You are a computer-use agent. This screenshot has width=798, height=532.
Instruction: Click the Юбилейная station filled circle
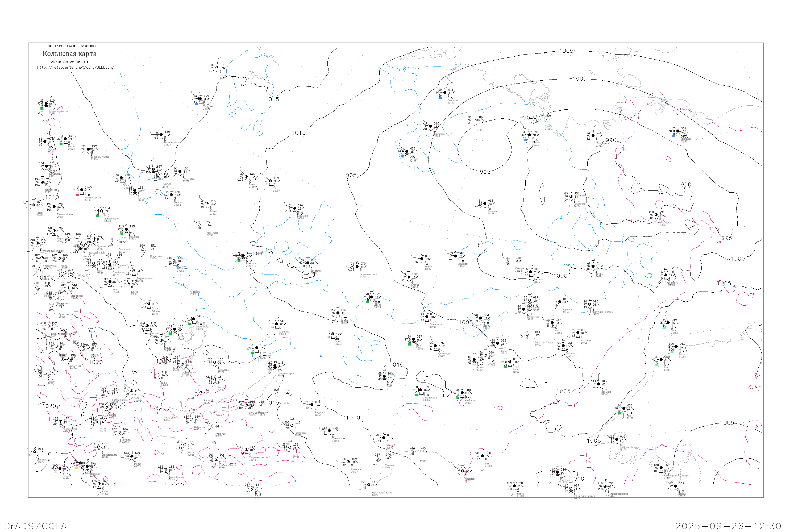click(593, 136)
